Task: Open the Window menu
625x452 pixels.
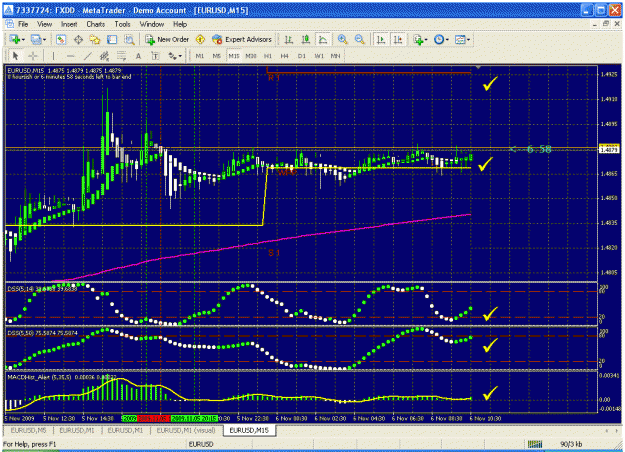Action: [152, 24]
